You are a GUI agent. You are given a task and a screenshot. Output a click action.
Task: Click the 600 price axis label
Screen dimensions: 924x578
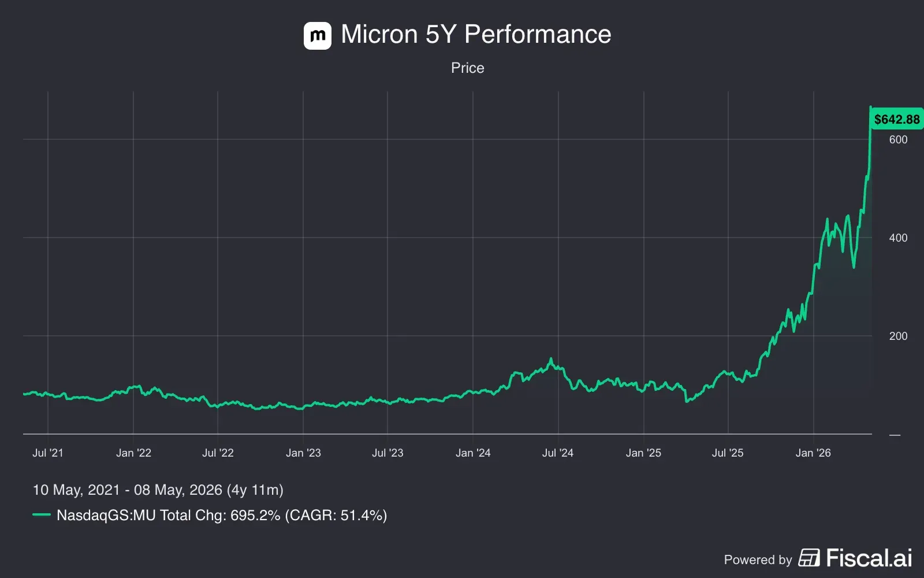898,139
